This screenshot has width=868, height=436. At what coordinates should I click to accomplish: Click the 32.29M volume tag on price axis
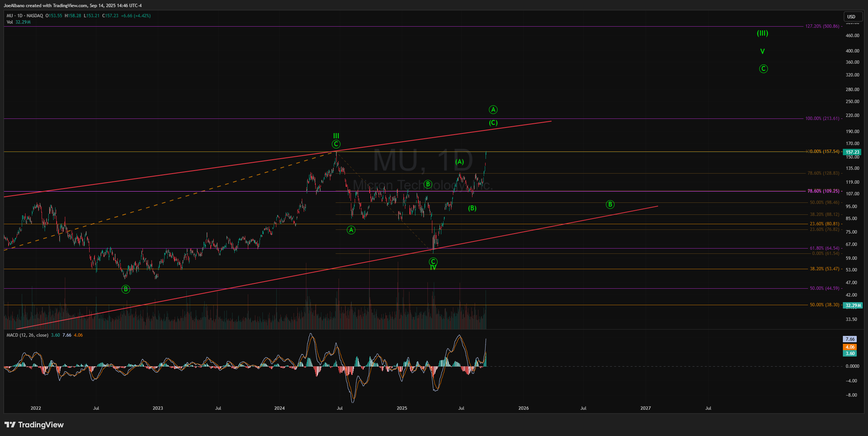pyautogui.click(x=852, y=306)
